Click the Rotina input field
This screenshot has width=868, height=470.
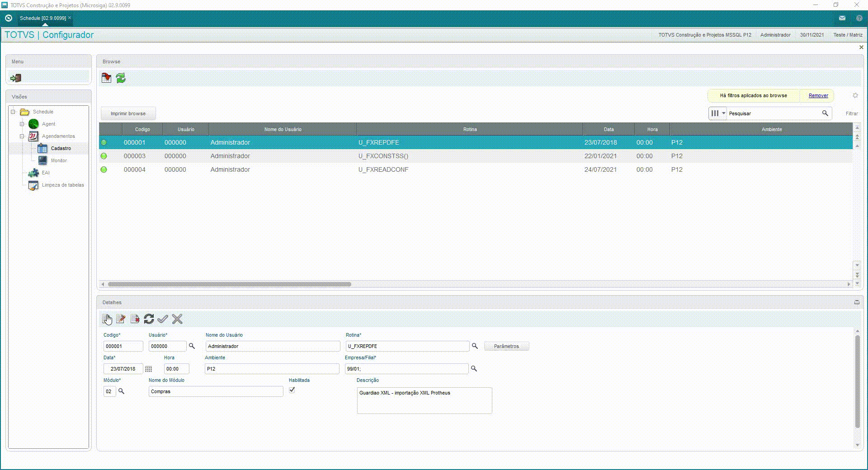(x=407, y=346)
